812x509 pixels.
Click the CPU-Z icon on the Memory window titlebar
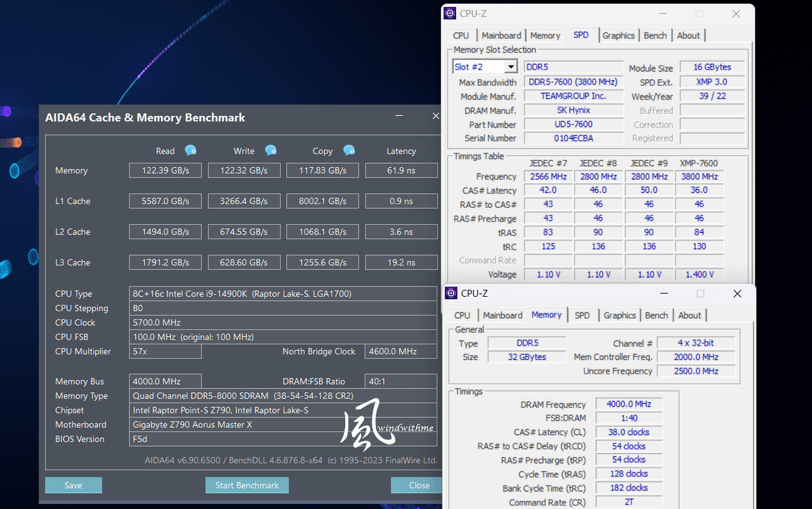(x=450, y=293)
